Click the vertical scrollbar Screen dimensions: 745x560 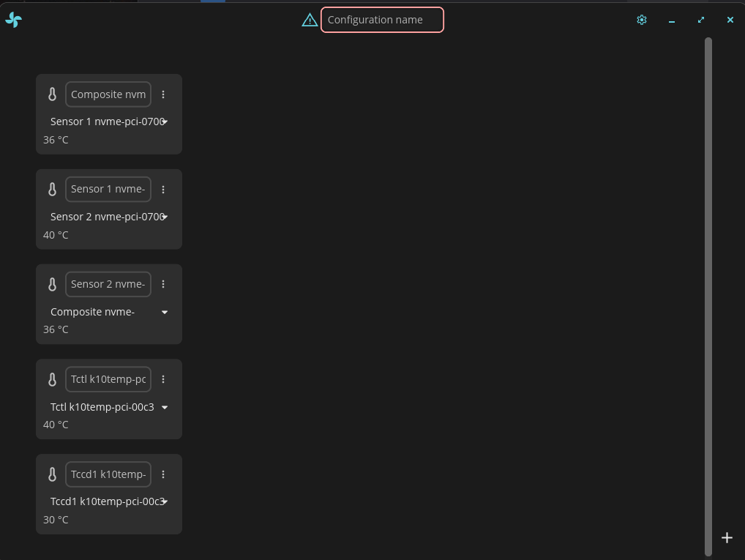click(x=708, y=296)
